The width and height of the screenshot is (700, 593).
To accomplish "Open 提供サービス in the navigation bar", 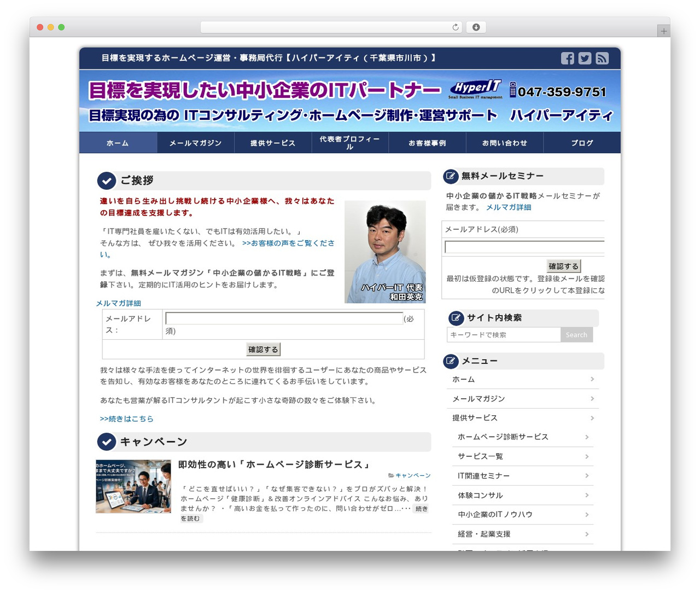I will [x=273, y=143].
